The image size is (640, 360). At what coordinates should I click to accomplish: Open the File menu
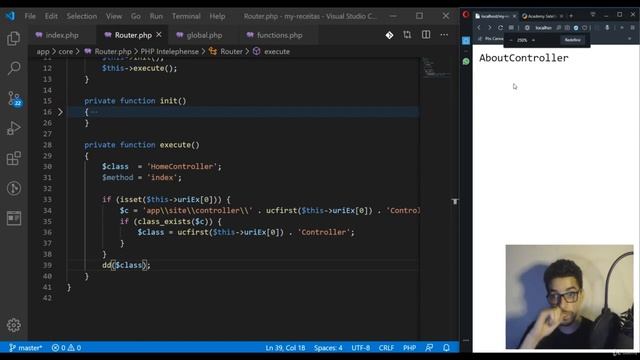pyautogui.click(x=30, y=16)
